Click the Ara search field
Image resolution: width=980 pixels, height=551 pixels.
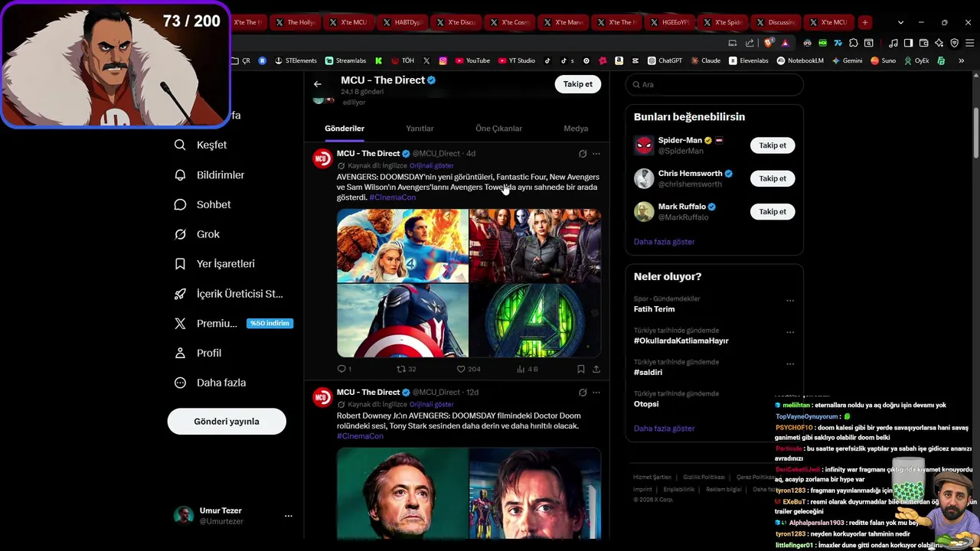pyautogui.click(x=714, y=84)
